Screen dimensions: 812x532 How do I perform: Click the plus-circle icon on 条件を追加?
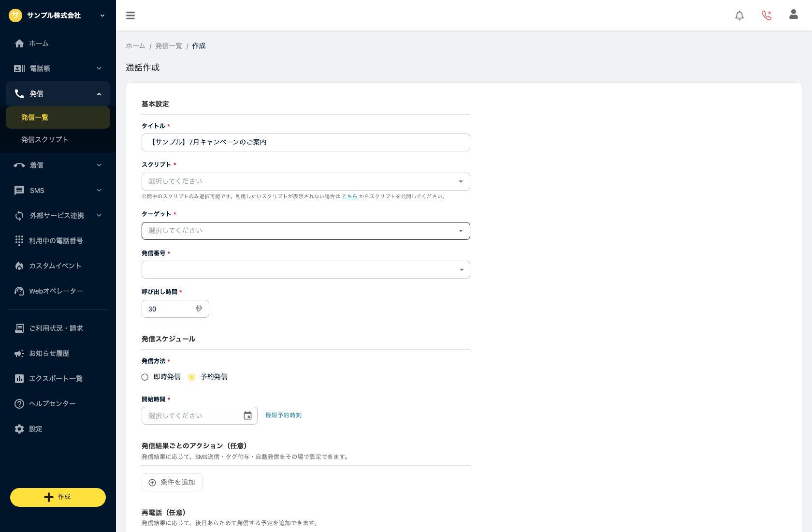(x=152, y=483)
